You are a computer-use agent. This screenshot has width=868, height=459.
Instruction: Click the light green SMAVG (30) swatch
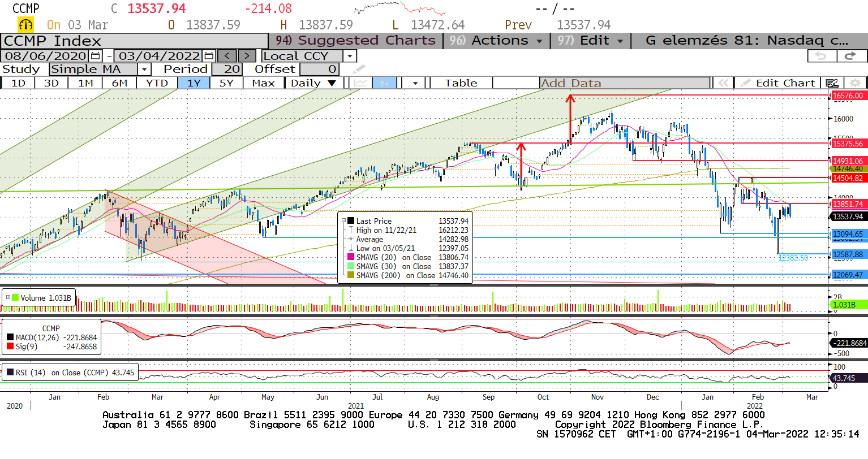pos(351,266)
